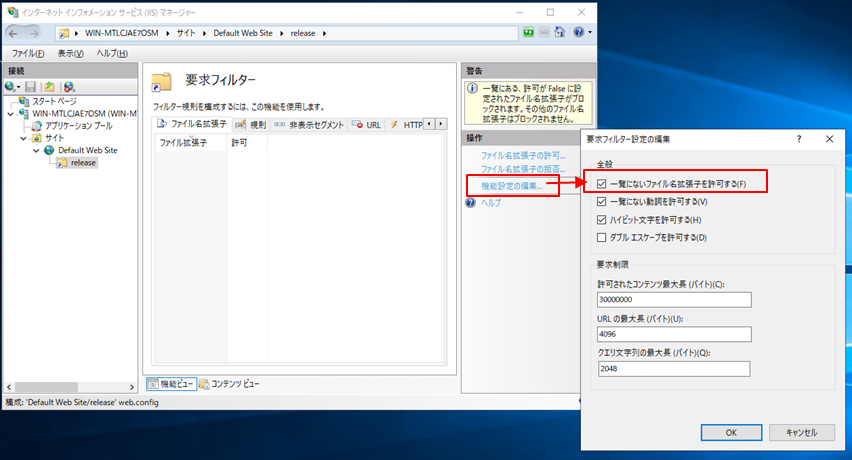Click the warning info icon
Image resolution: width=852 pixels, height=460 pixels.
click(473, 88)
